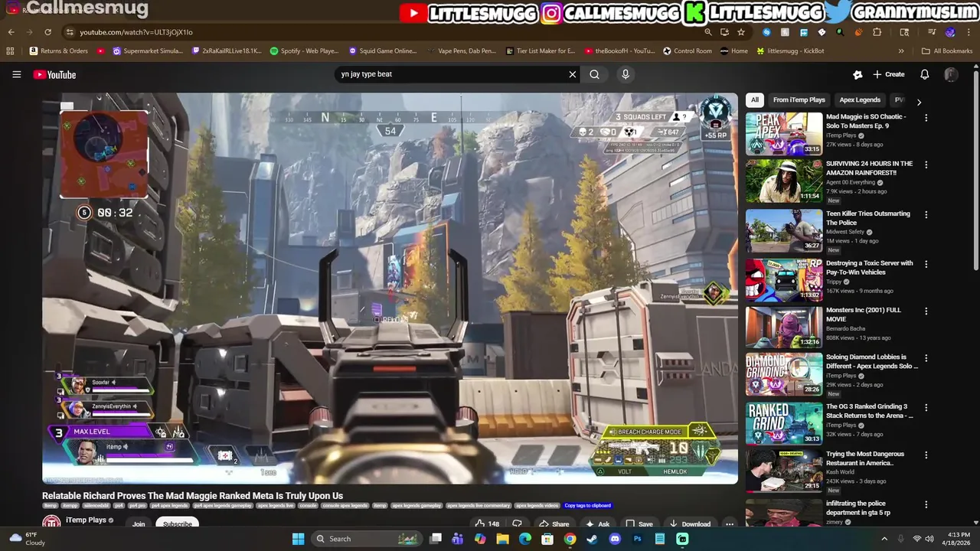Open the bookmarks bar apps grid

(10, 51)
